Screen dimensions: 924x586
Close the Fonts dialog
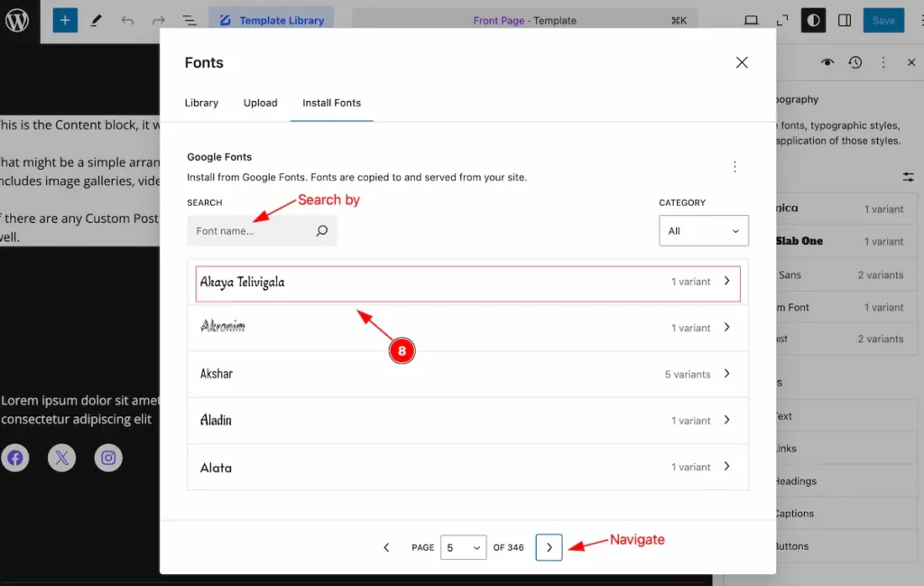tap(742, 62)
